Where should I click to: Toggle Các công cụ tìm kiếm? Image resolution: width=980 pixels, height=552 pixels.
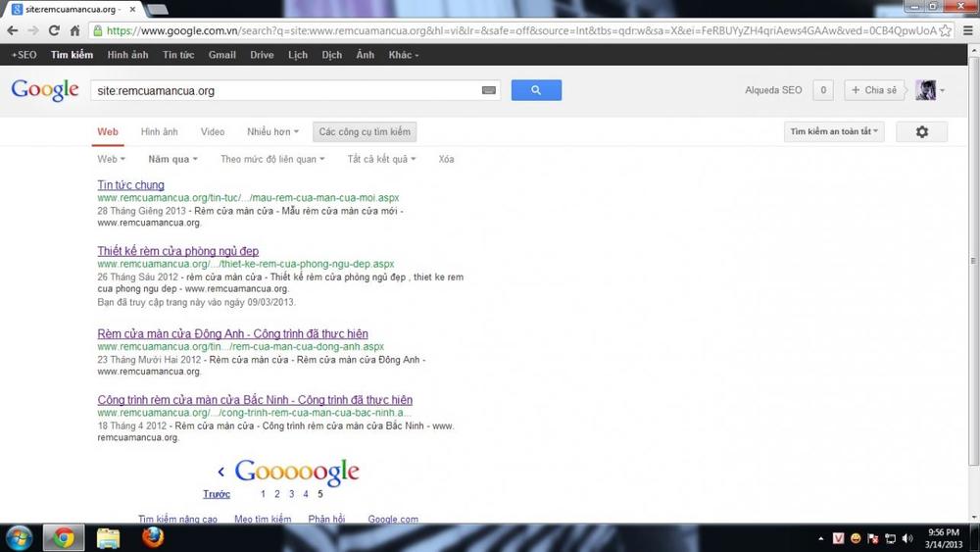pos(365,132)
